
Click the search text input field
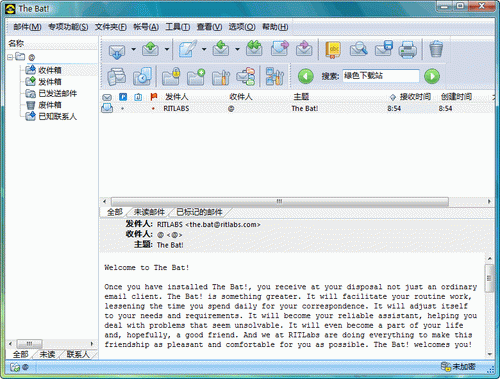point(381,76)
